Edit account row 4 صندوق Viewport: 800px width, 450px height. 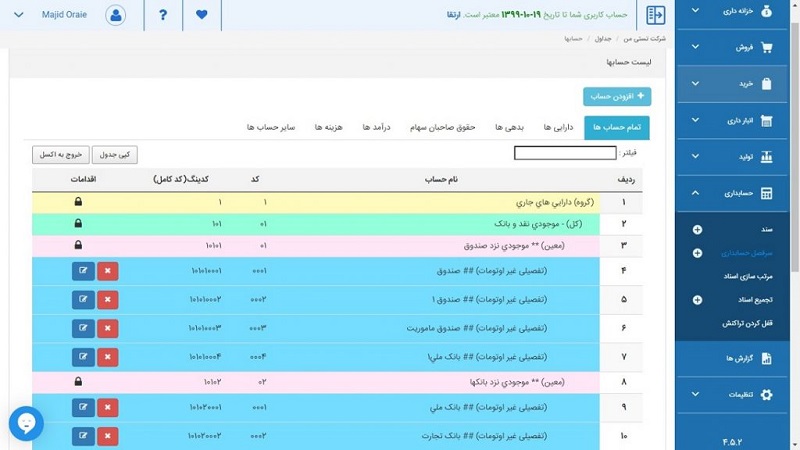[82, 270]
